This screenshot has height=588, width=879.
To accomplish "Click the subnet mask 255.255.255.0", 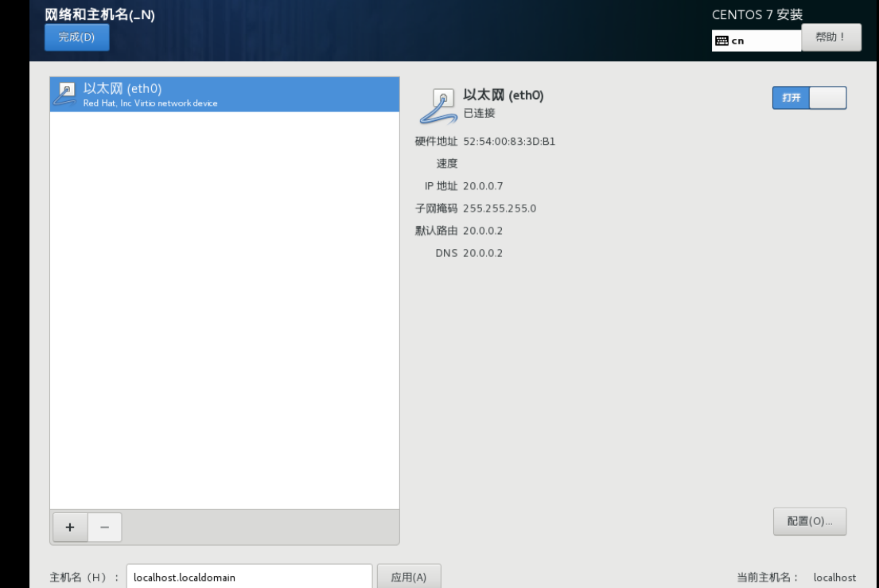I will pyautogui.click(x=500, y=208).
